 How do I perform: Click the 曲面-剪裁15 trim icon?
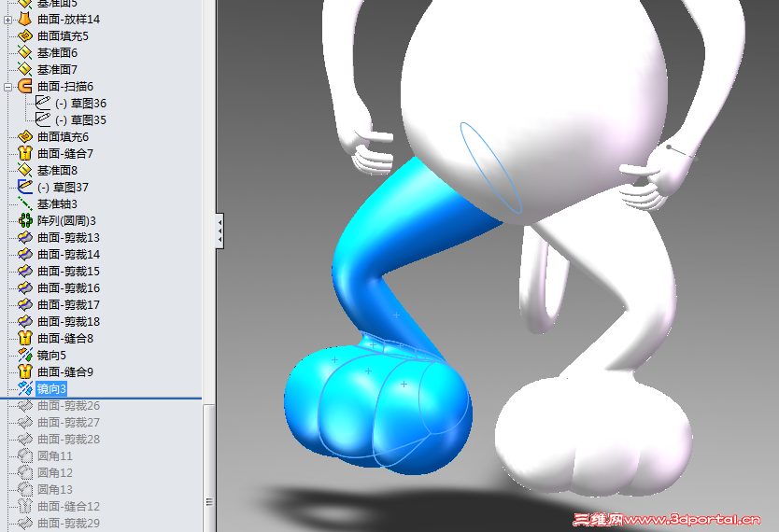[25, 271]
